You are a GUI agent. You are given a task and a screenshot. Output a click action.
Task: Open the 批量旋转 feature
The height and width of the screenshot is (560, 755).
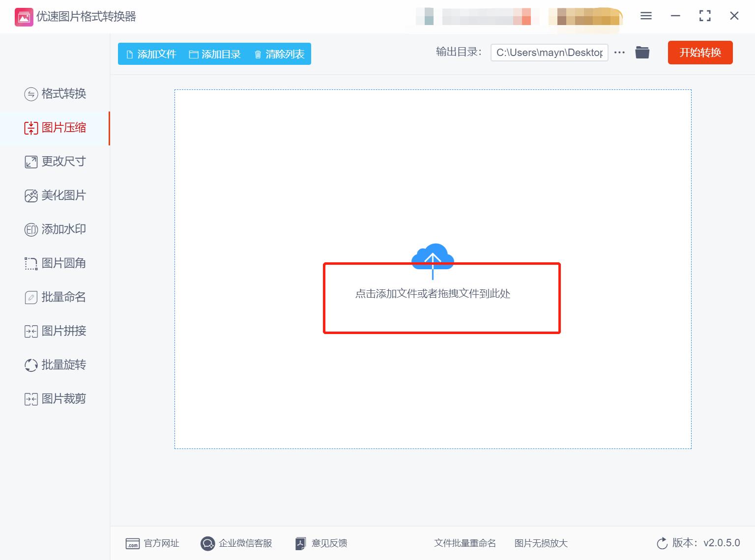coord(55,364)
